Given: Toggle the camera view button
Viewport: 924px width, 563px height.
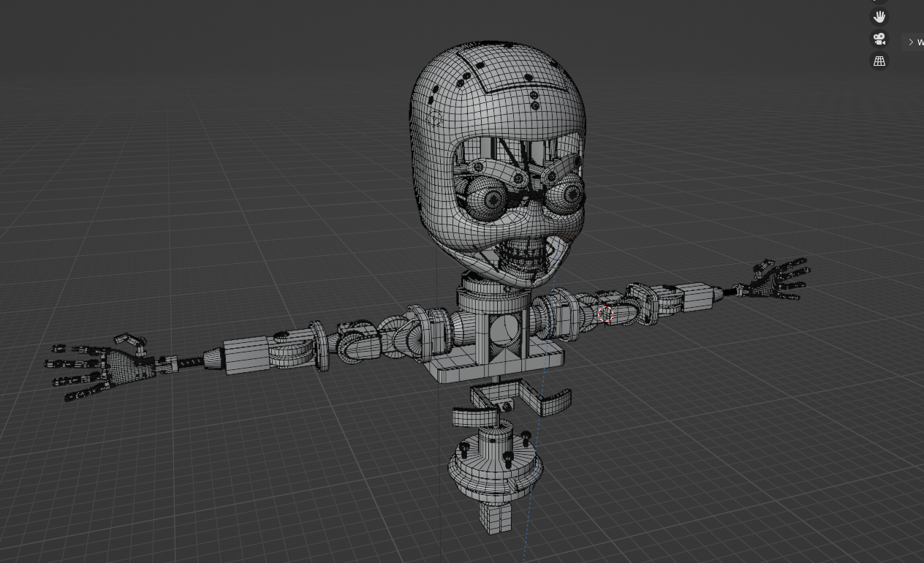Looking at the screenshot, I should pos(879,39).
